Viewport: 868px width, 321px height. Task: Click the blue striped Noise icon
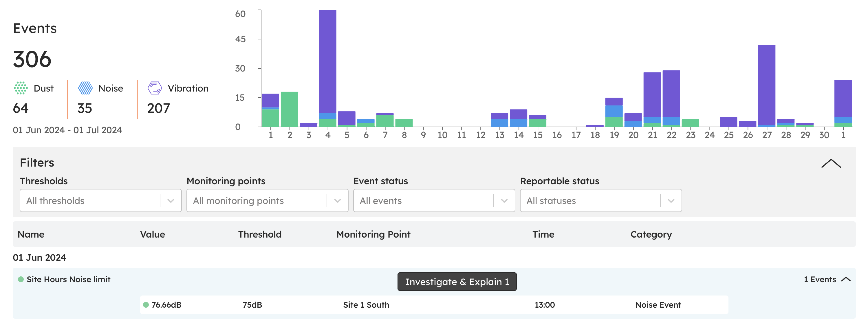[x=85, y=88]
